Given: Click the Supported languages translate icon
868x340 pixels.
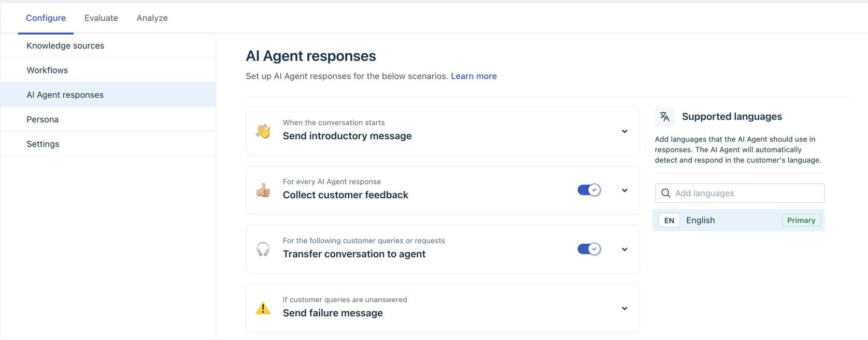Looking at the screenshot, I should (x=664, y=117).
